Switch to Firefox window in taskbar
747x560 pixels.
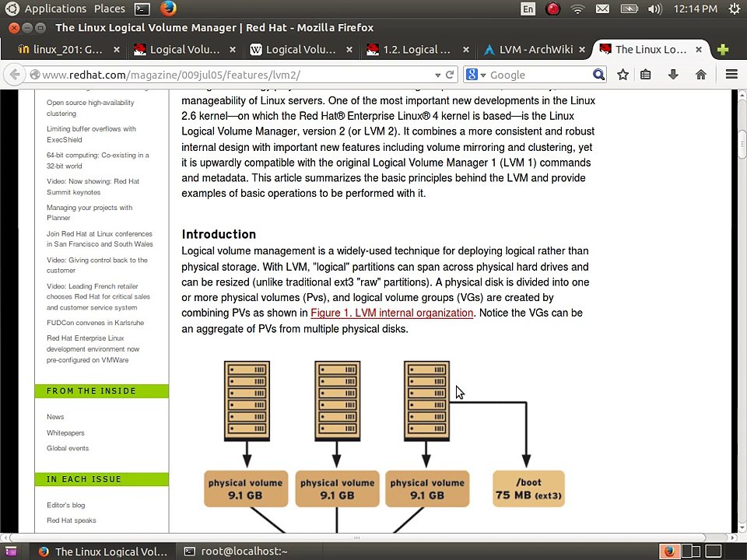click(x=103, y=551)
